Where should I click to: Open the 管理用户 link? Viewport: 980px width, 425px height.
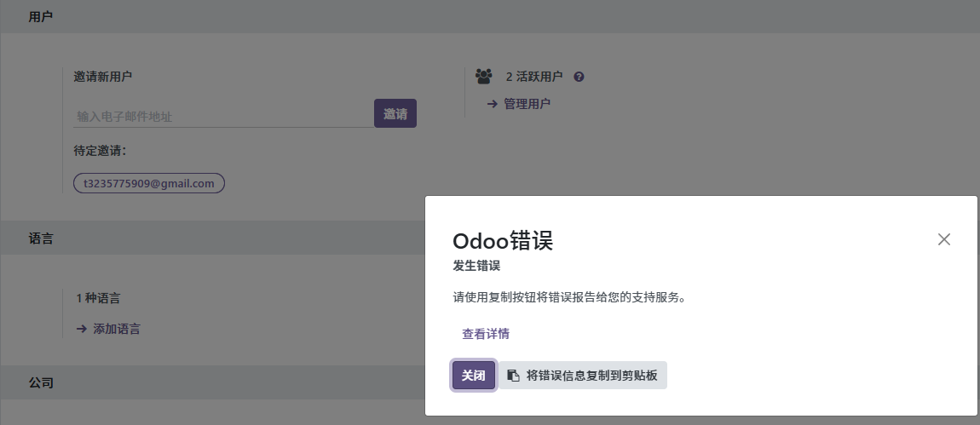click(x=527, y=104)
